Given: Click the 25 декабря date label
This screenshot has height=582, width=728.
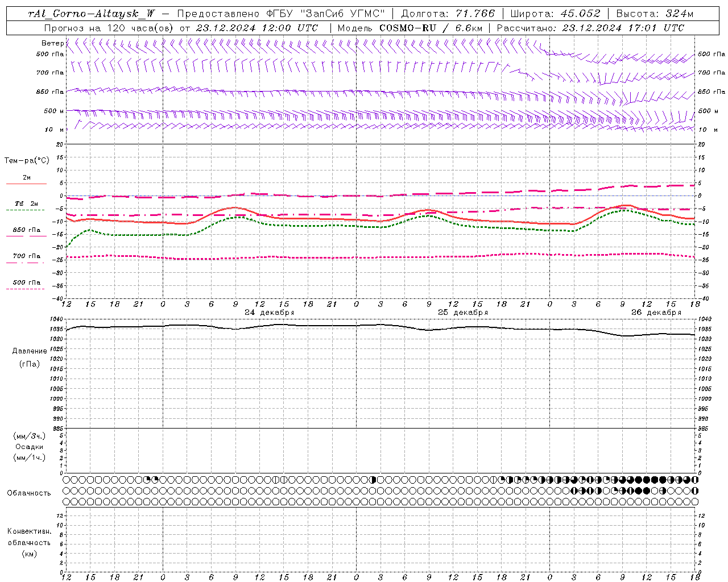Looking at the screenshot, I should coord(463,313).
